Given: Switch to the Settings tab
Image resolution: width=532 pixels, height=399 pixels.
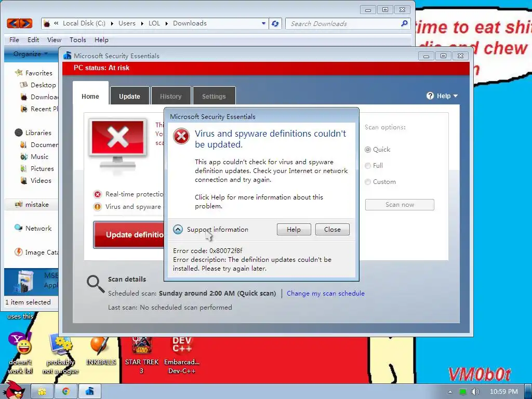Looking at the screenshot, I should click(214, 96).
